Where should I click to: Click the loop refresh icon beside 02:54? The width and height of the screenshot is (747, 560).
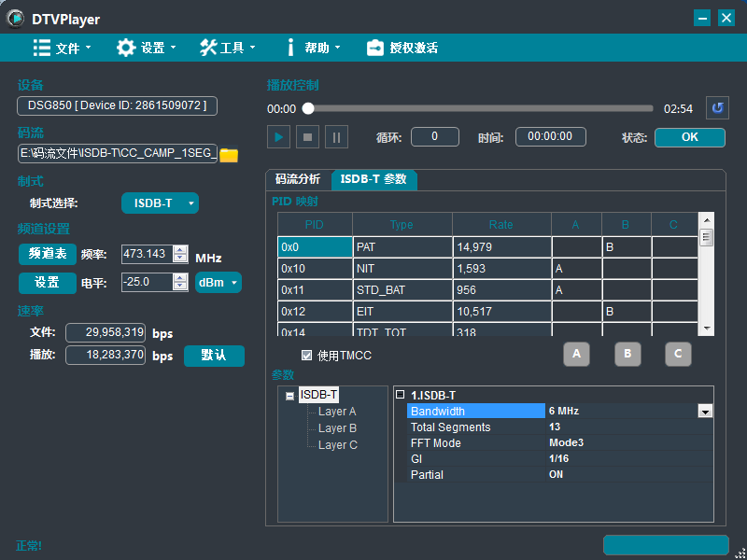click(716, 108)
